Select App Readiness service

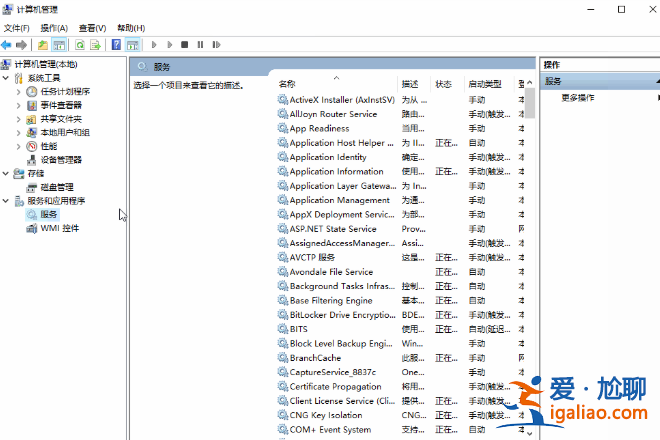(319, 128)
